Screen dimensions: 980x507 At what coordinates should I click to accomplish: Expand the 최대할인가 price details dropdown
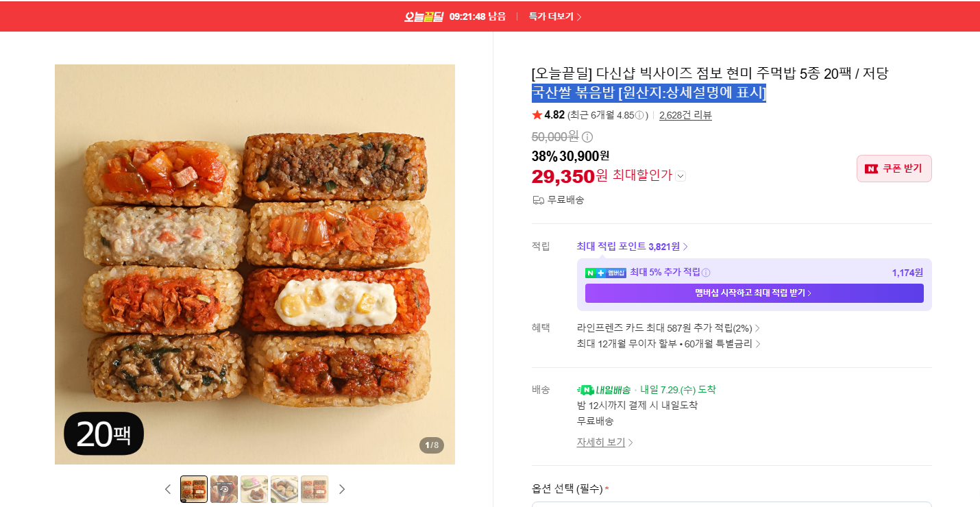(x=681, y=176)
